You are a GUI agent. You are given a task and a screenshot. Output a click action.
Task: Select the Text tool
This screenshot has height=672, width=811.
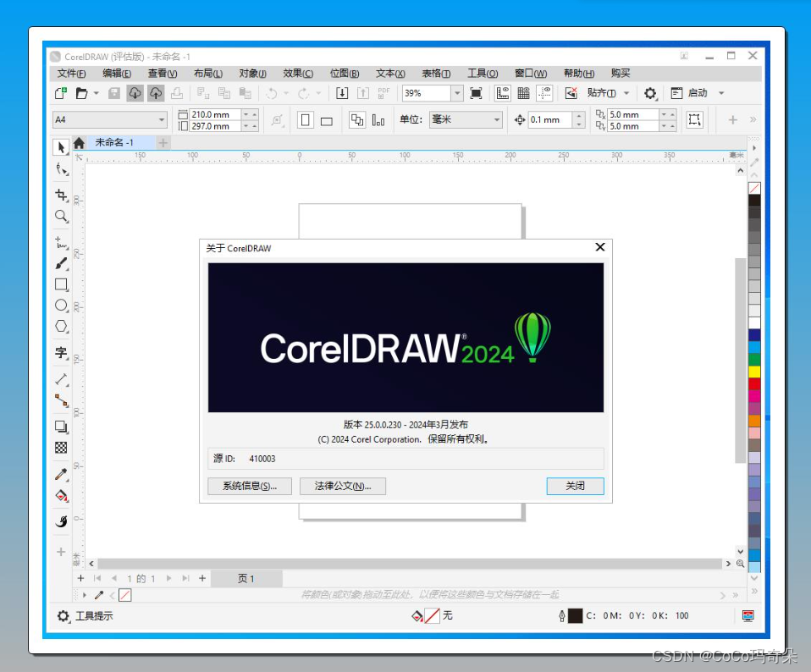62,353
